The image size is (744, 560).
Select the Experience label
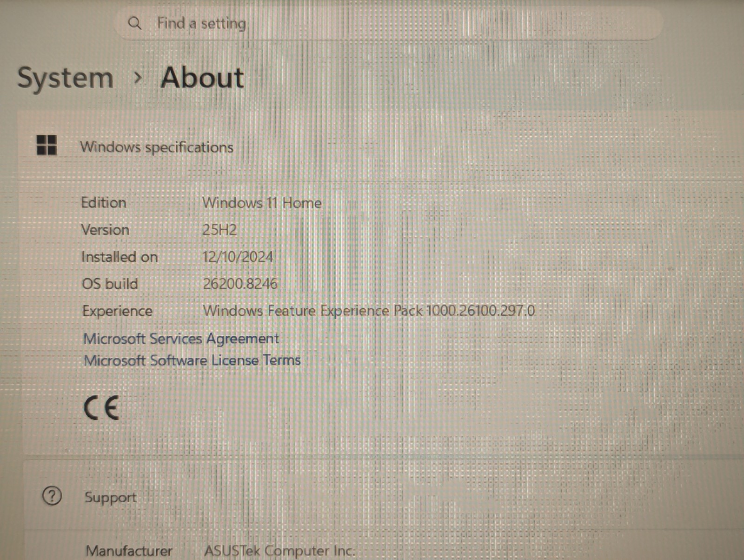tap(117, 311)
